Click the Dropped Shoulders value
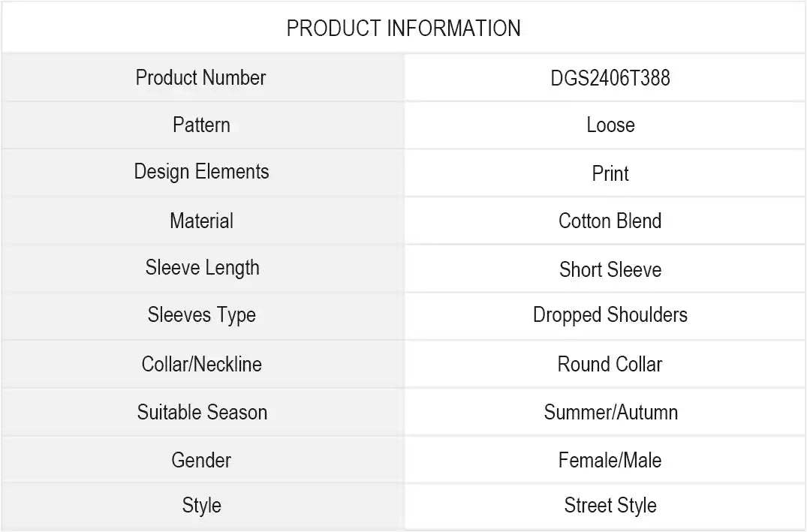This screenshot has width=807, height=532. 610,315
